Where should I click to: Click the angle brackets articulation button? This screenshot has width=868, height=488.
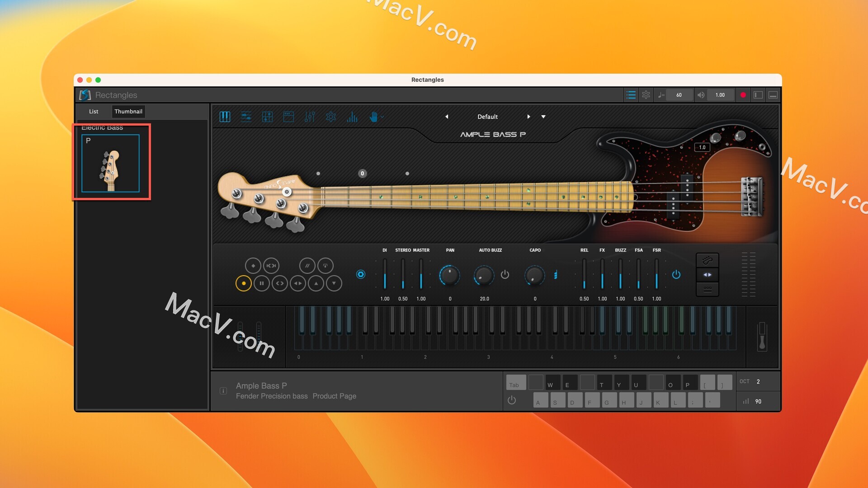(280, 283)
